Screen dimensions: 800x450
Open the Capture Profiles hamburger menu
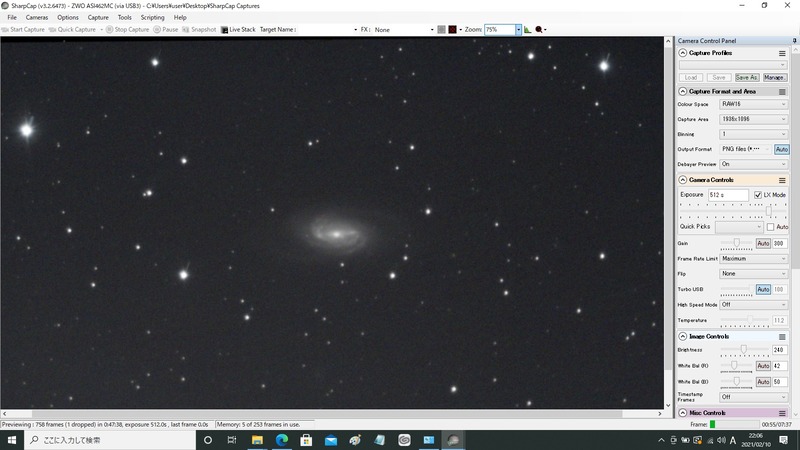coord(782,53)
